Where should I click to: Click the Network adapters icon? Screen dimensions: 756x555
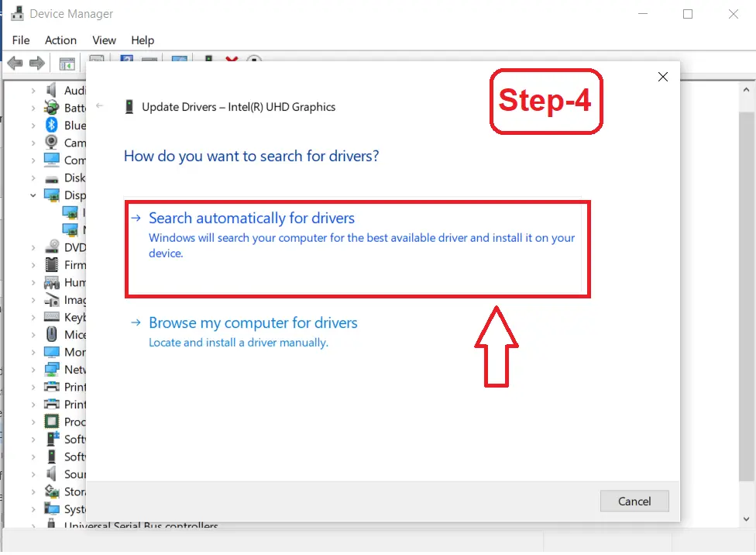[x=51, y=370]
